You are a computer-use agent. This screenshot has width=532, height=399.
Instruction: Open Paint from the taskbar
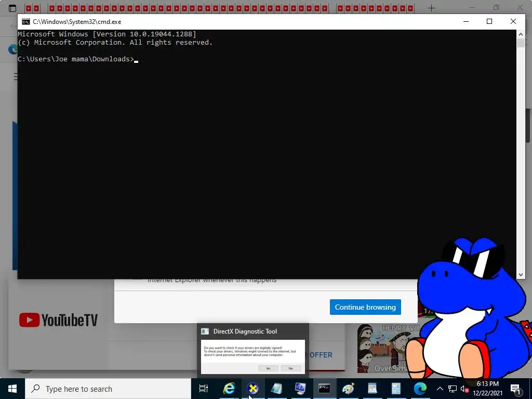[x=348, y=389]
